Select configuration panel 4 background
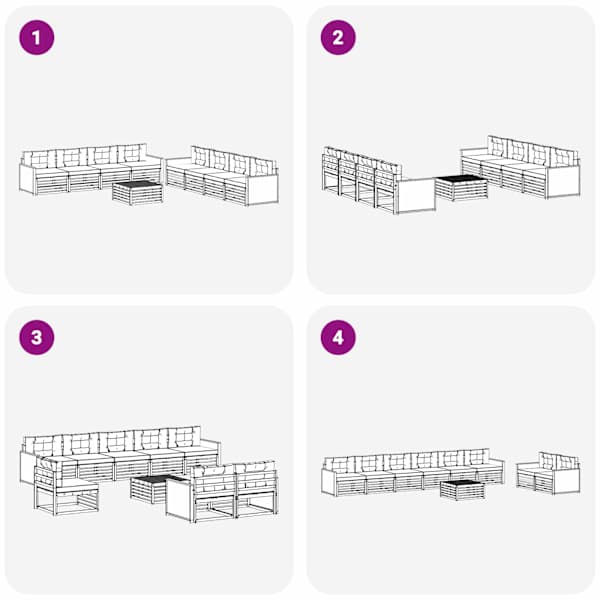This screenshot has width=600, height=600. click(x=451, y=451)
